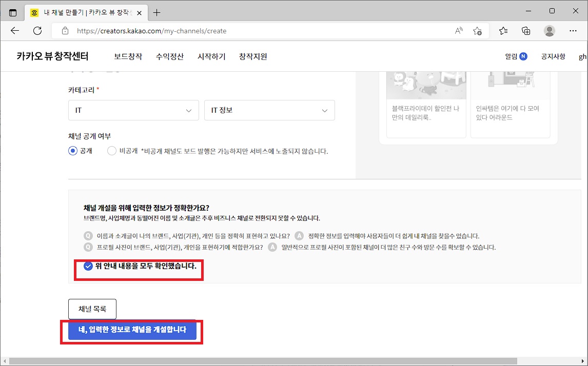This screenshot has height=366, width=588.
Task: Open a new browser tab
Action: [x=157, y=13]
